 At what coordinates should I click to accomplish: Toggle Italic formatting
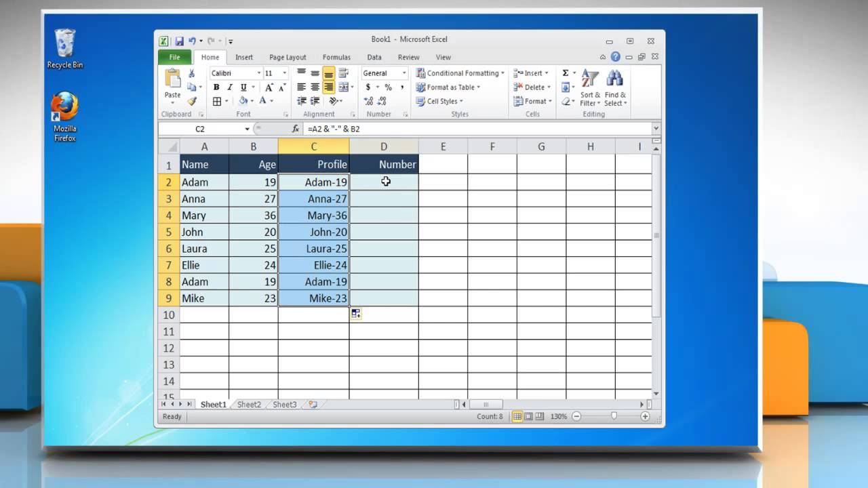click(230, 87)
